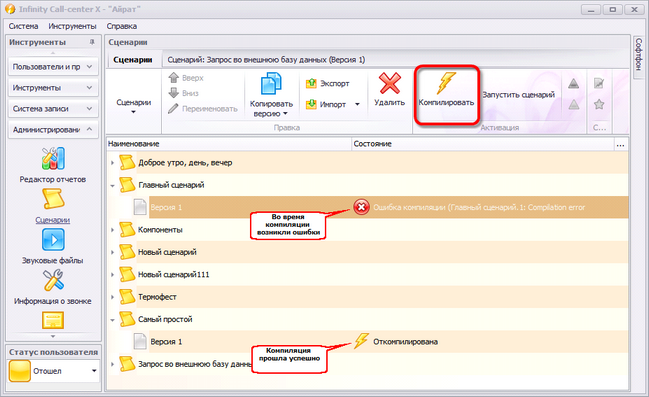Open the user status Отошел dropdown arrow
Image resolution: width=649 pixels, height=397 pixels.
(94, 371)
